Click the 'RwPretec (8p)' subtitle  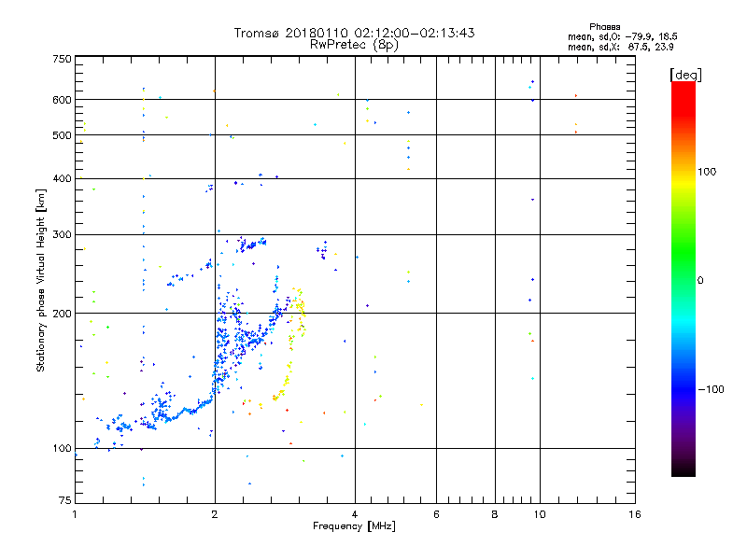[354, 45]
